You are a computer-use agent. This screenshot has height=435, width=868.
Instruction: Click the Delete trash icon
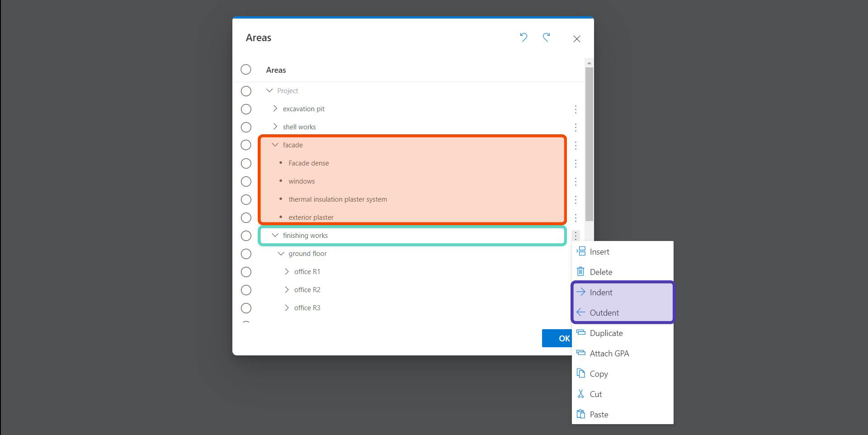(x=581, y=272)
